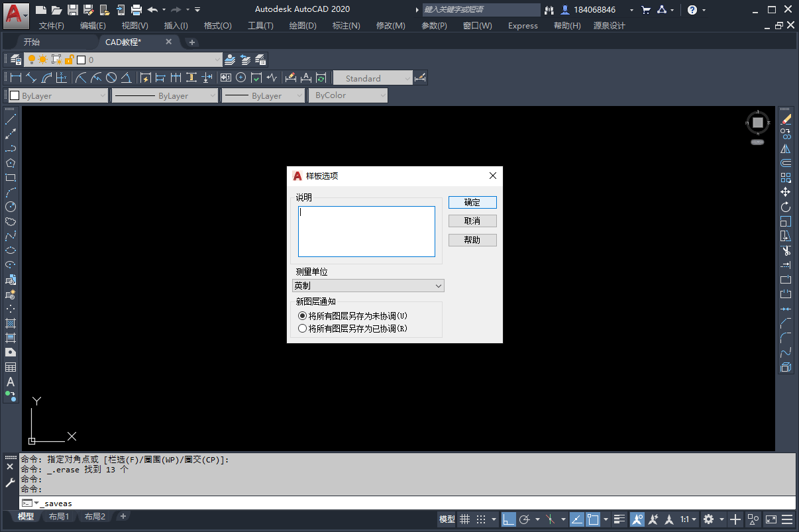This screenshot has height=532, width=799.
Task: Select the Mirror tool in the modify toolbar
Action: coord(786,148)
